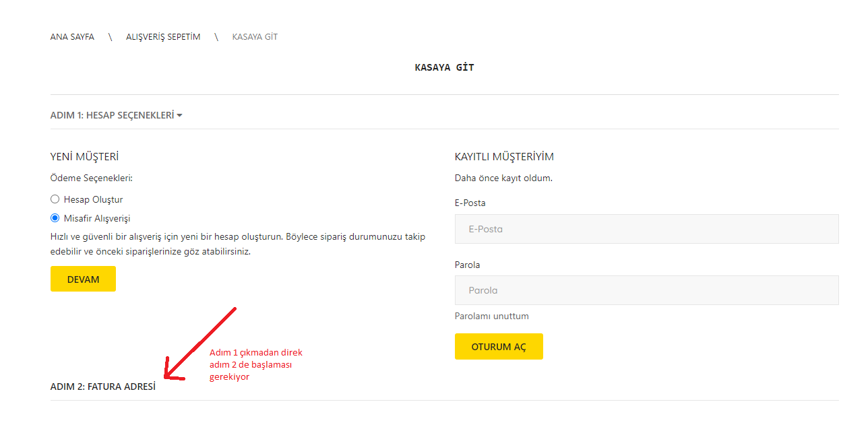Open ALIŞVERİŞ SEPETİM breadcrumb link
Viewport: 868px width, 435px height.
click(163, 36)
